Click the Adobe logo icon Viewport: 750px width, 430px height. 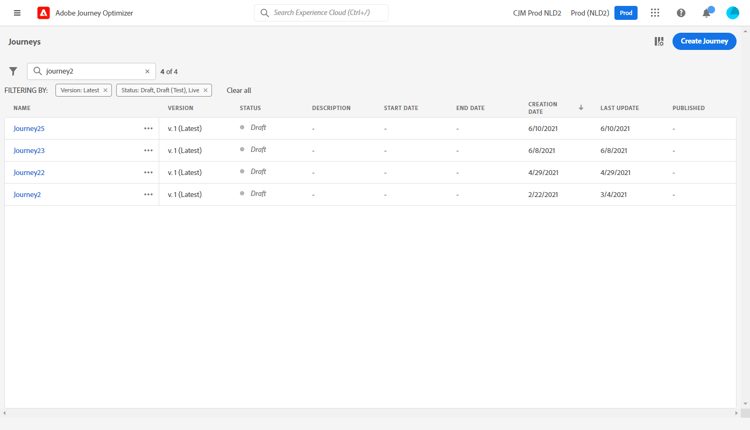(44, 13)
